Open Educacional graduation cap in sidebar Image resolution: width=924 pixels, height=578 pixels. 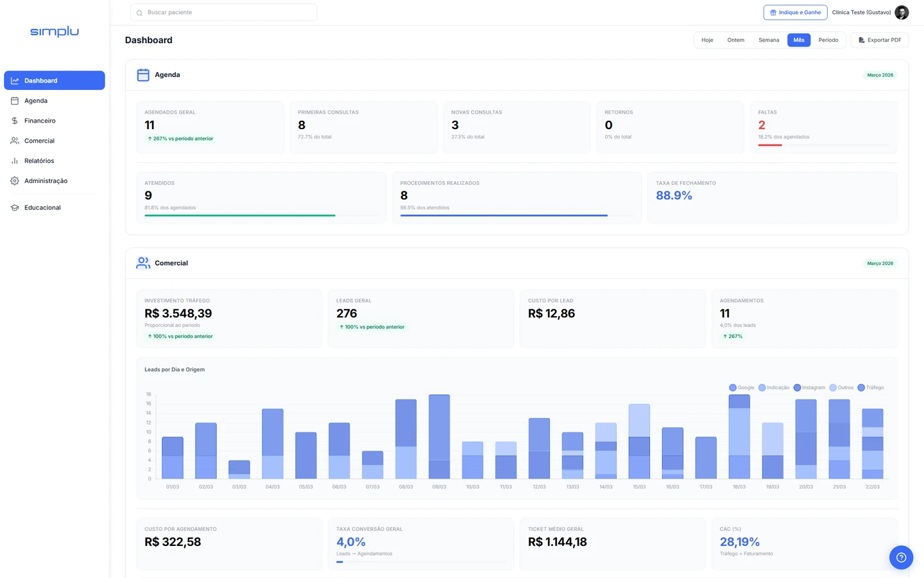(x=15, y=207)
